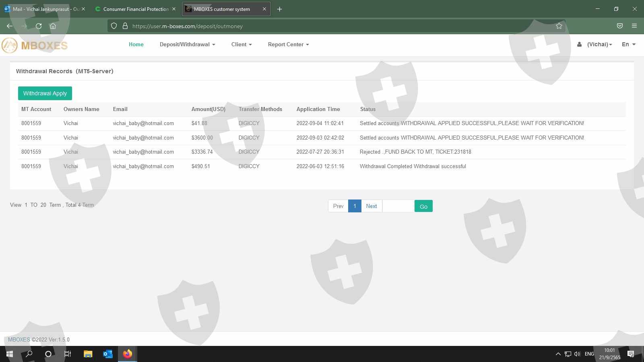Screen dimensions: 644x362
Task: Open Windows taskbar search
Action: tap(29, 354)
